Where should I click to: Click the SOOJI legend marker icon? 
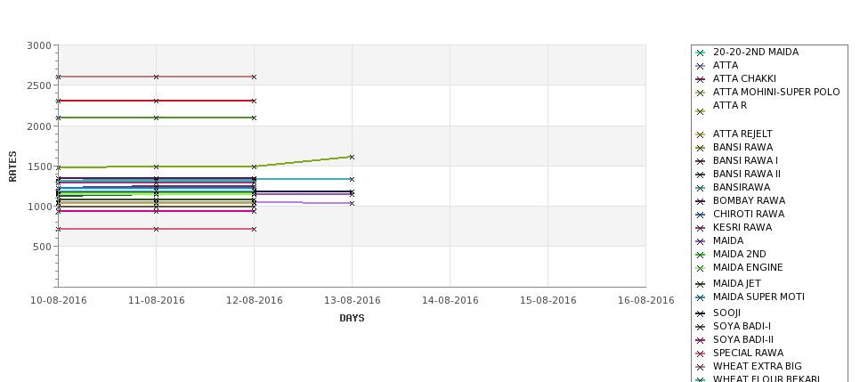701,313
